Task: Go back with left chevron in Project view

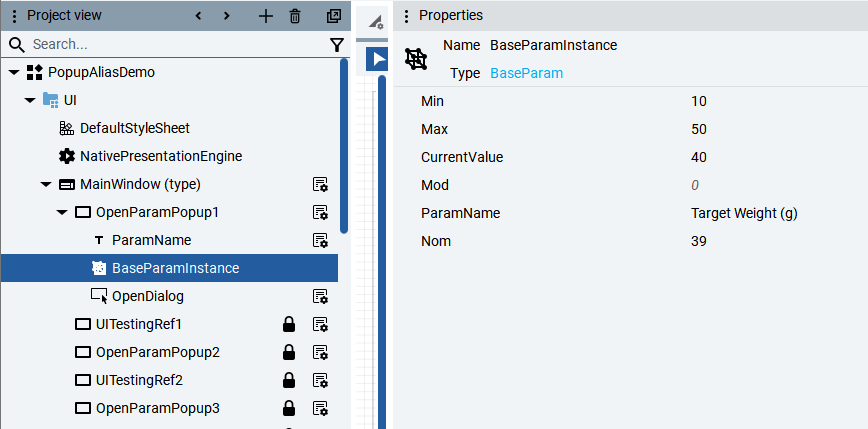Action: [198, 15]
